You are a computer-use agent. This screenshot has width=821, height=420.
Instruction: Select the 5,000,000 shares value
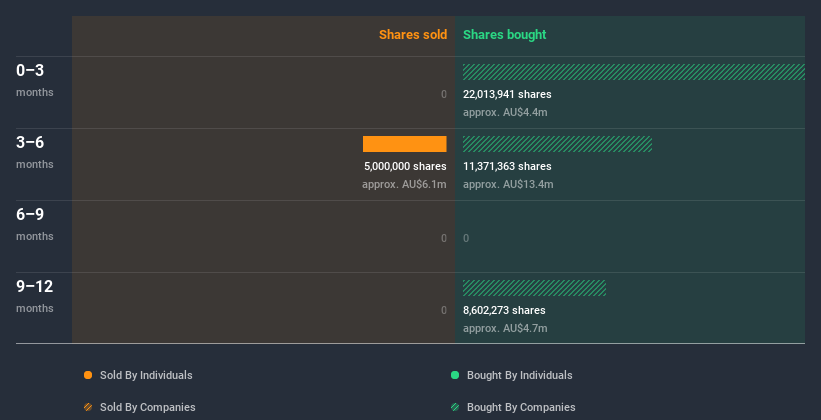[405, 166]
